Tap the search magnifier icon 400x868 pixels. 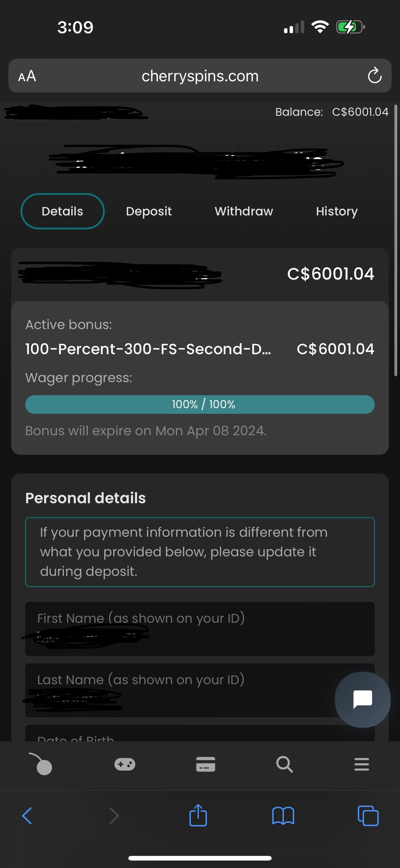(x=285, y=764)
